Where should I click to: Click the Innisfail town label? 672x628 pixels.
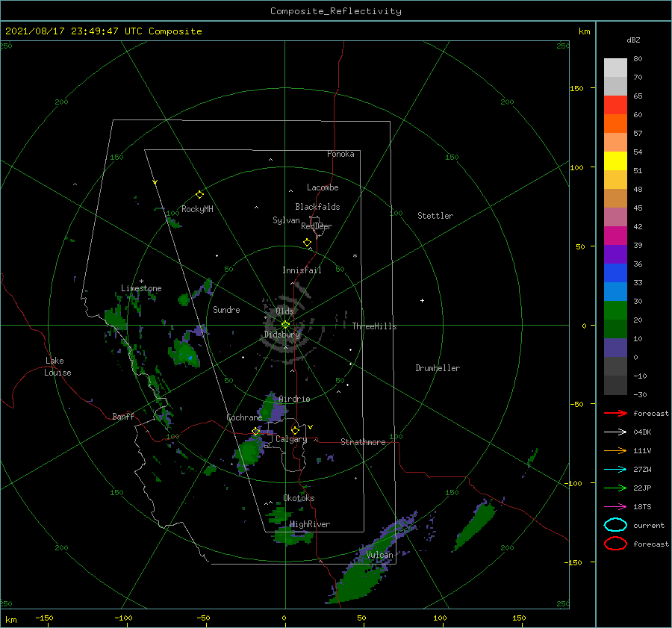point(302,270)
